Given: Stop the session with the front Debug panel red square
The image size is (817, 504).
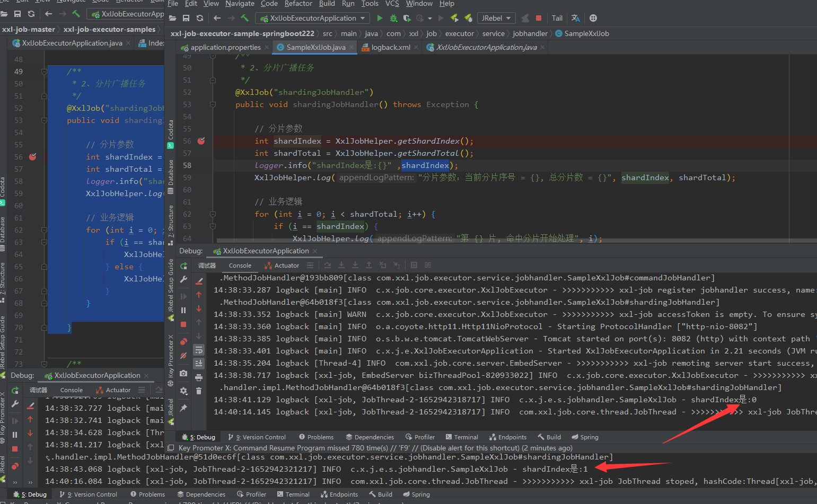Looking at the screenshot, I should (x=184, y=324).
